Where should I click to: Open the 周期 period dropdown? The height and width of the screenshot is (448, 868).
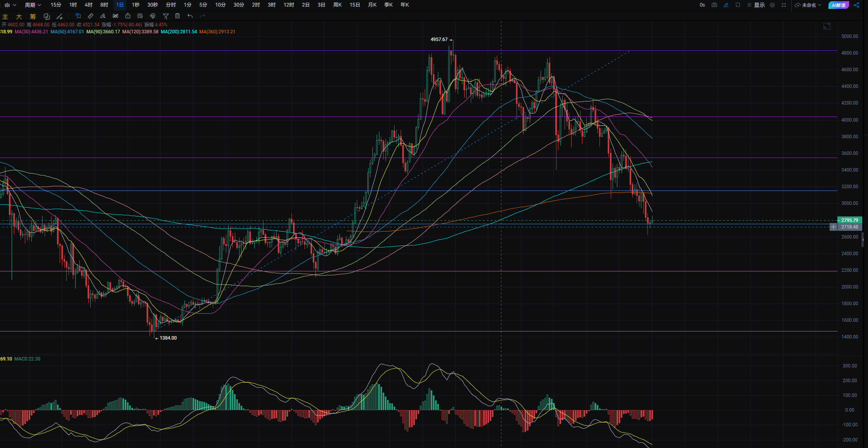point(33,5)
